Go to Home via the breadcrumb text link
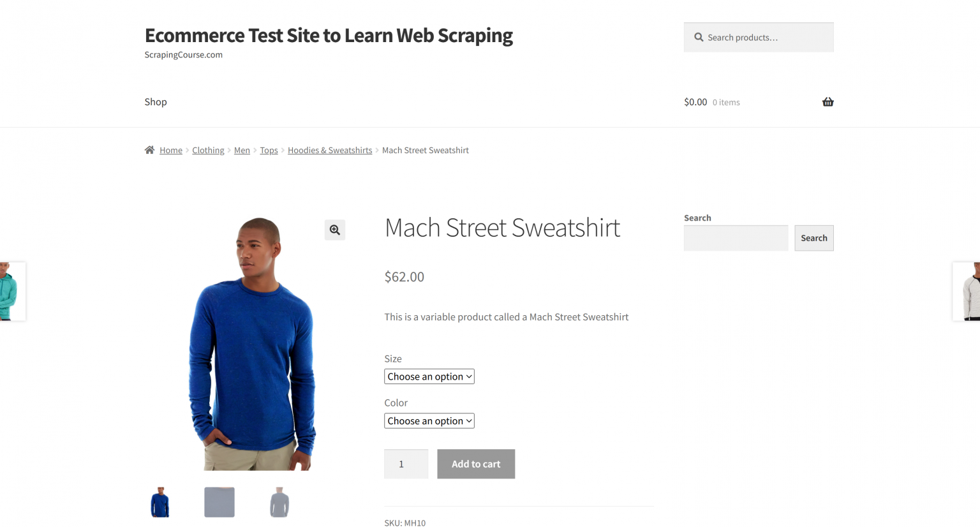980x527 pixels. (170, 150)
